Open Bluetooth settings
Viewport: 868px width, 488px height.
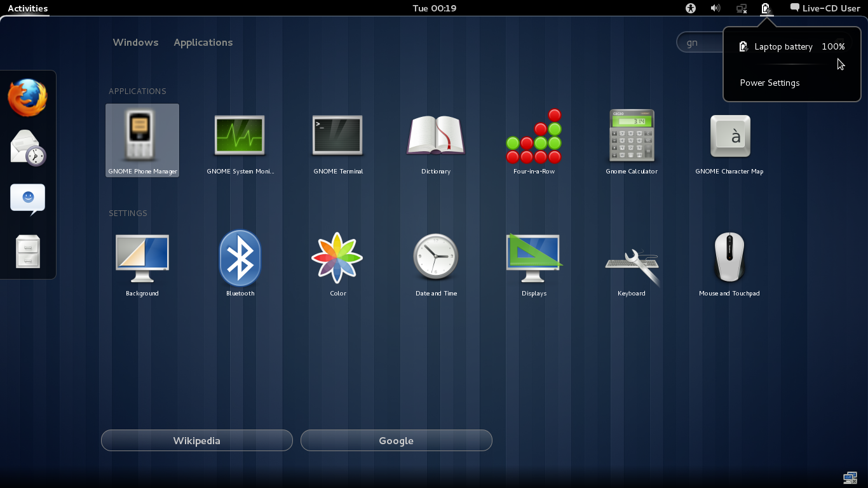(x=240, y=262)
